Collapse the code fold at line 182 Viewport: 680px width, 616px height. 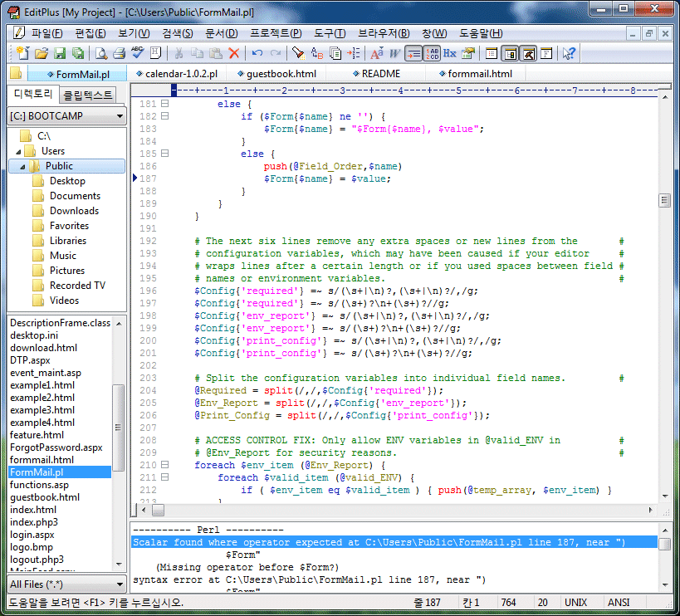[164, 116]
